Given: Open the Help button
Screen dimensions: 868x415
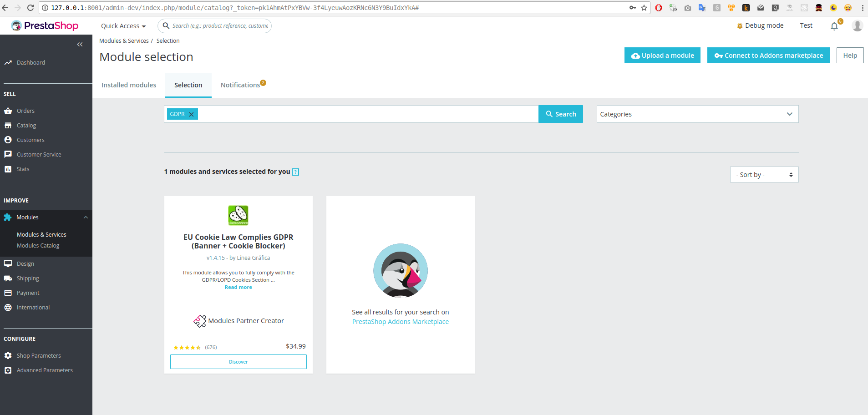Looking at the screenshot, I should (850, 56).
